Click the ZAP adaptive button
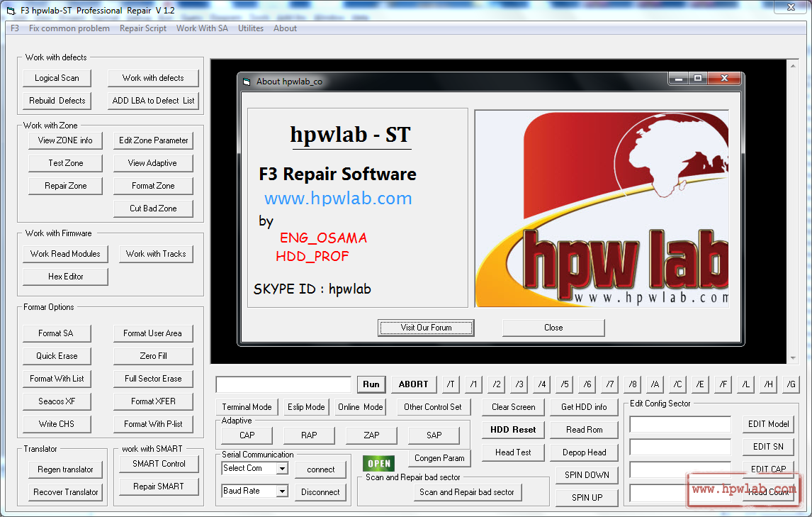The height and width of the screenshot is (517, 812). pyautogui.click(x=371, y=435)
